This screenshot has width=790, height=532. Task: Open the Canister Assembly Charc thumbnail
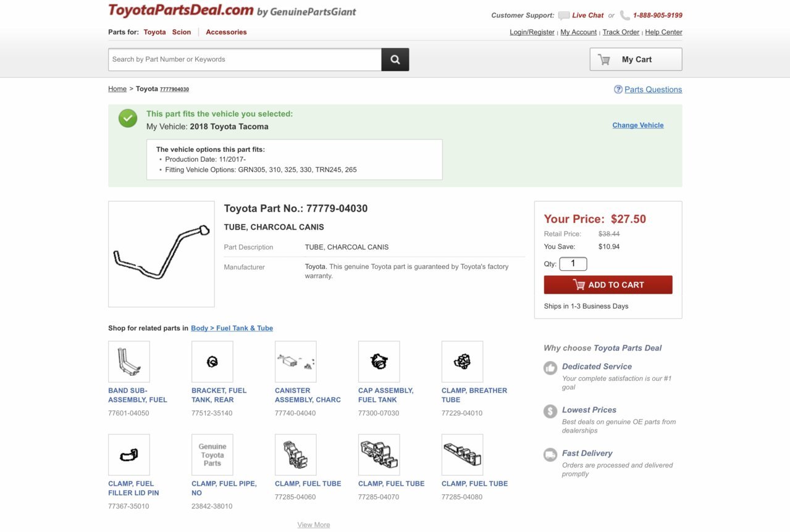(x=296, y=362)
